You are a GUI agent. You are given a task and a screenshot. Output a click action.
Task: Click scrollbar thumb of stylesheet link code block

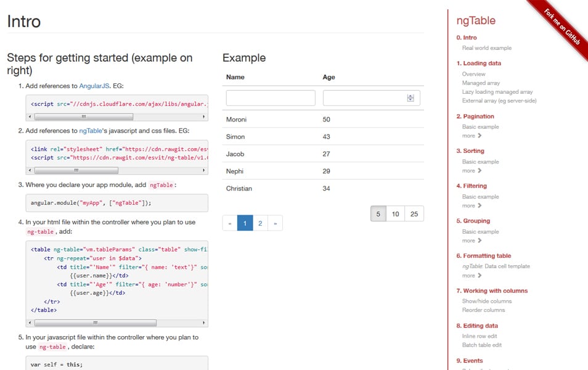(76, 170)
